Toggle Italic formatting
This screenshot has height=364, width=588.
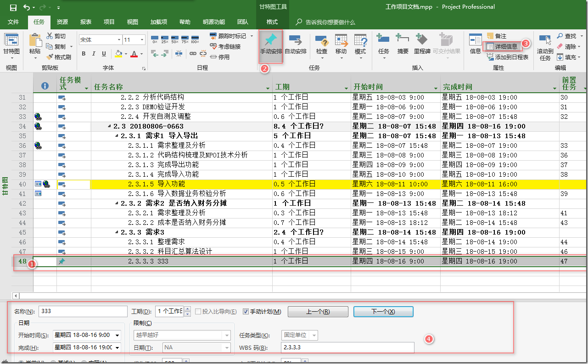[94, 54]
